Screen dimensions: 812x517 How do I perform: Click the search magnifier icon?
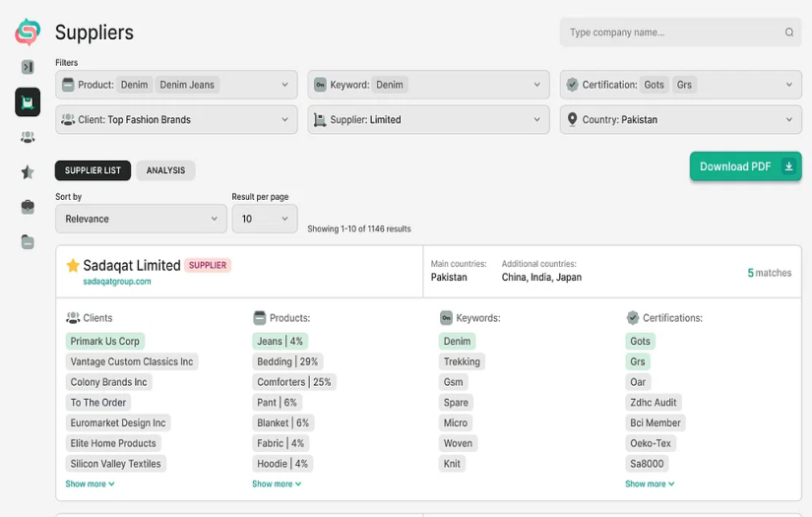click(x=788, y=32)
